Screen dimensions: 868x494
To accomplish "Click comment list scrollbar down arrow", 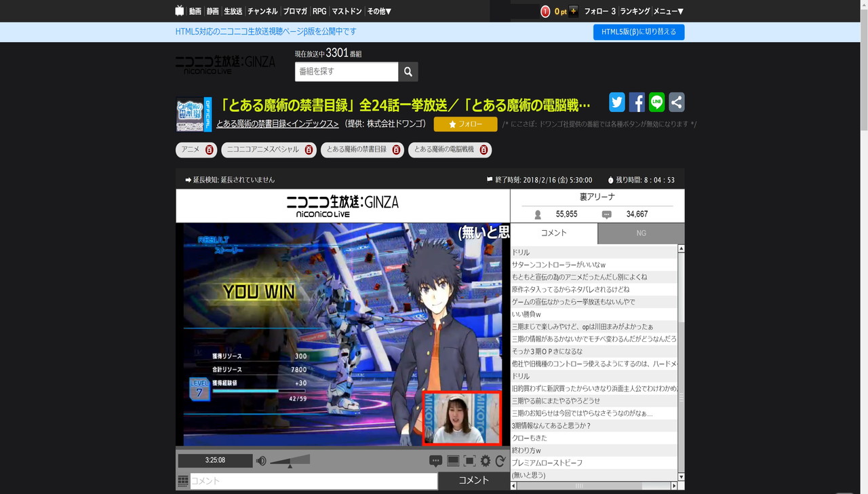I will 681,477.
